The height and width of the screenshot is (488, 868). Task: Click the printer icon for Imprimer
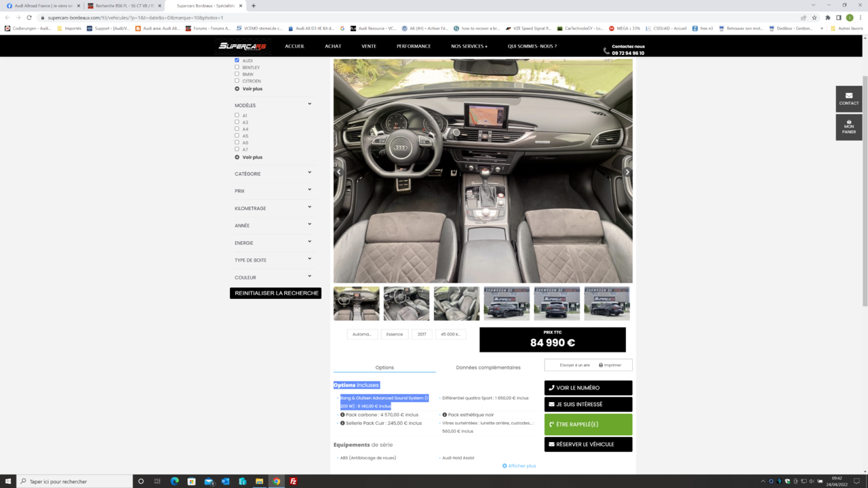click(x=601, y=365)
